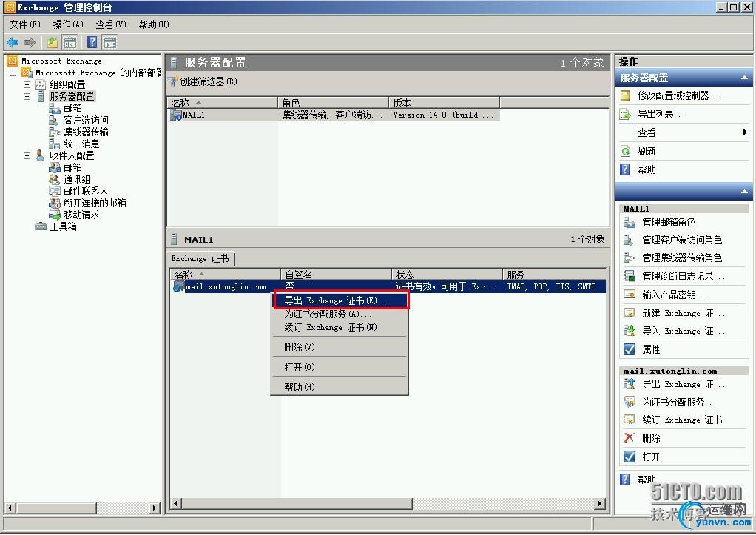
Task: Click 打开 action in actions pane
Action: tap(651, 457)
